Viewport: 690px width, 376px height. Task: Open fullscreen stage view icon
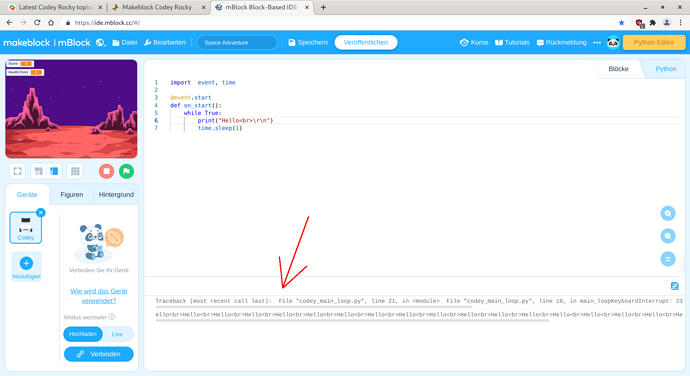[x=18, y=171]
